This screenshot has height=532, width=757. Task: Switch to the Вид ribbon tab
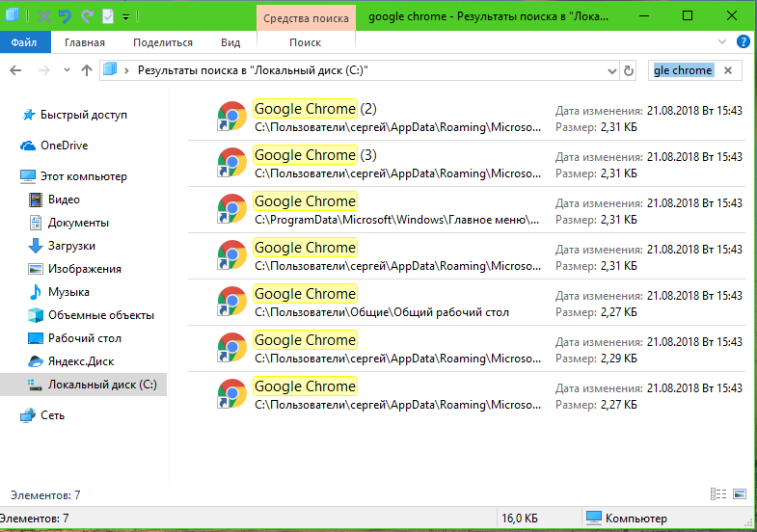[230, 42]
